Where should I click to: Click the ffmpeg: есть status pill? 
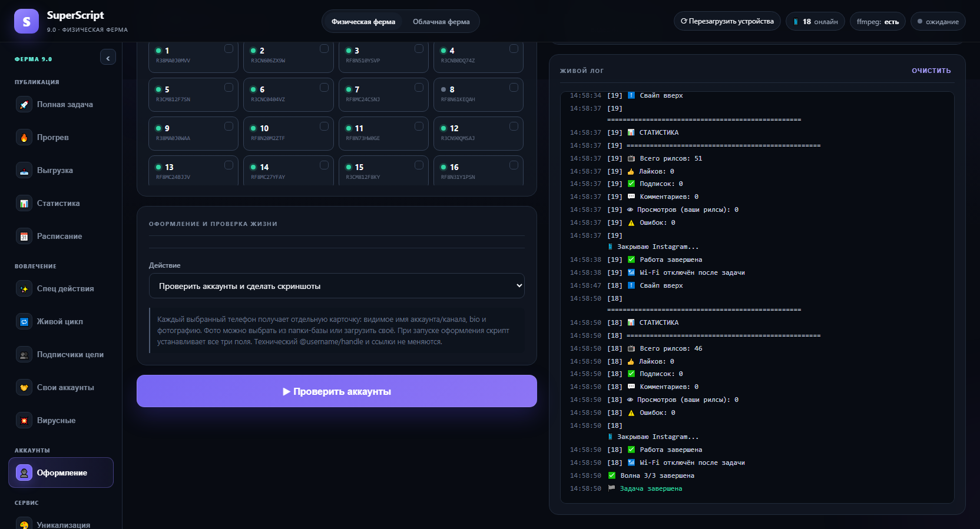click(878, 22)
